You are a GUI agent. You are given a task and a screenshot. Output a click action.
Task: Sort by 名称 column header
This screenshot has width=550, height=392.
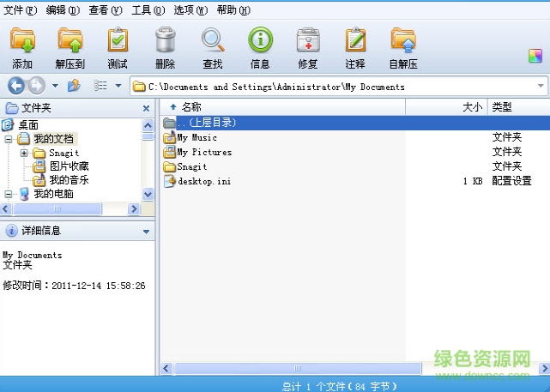coord(282,107)
